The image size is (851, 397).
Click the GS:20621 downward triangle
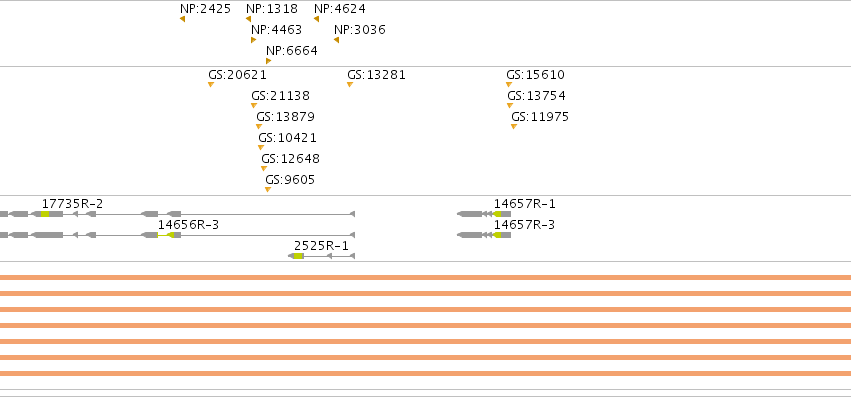211,84
